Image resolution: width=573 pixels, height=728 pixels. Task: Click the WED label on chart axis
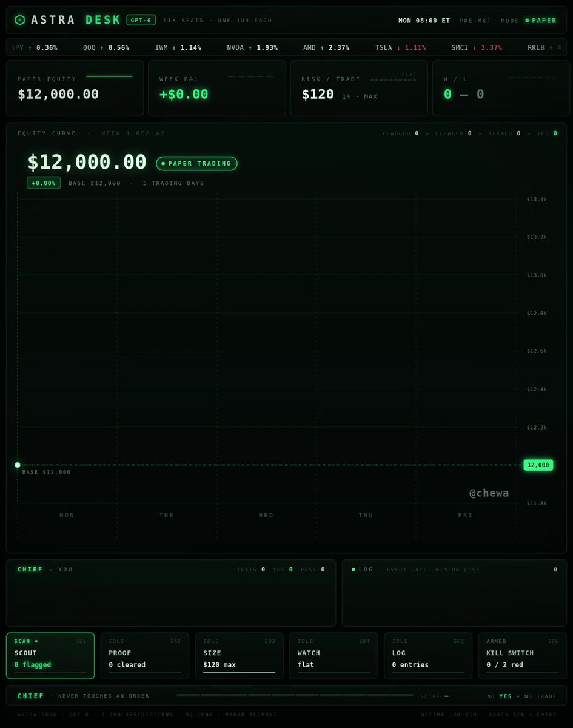[266, 515]
